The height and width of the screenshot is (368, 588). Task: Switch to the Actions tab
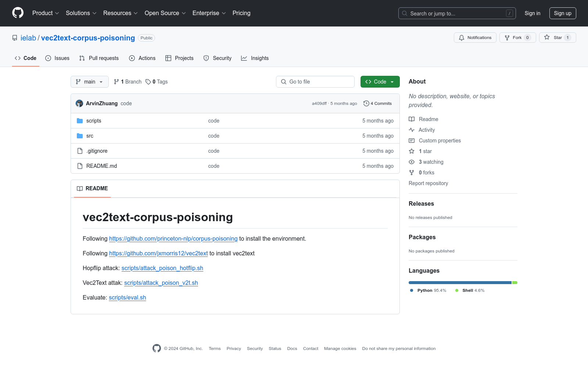(142, 58)
